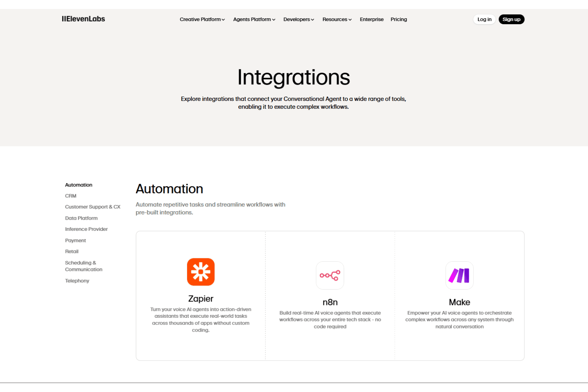Click the Log in button

pos(484,19)
